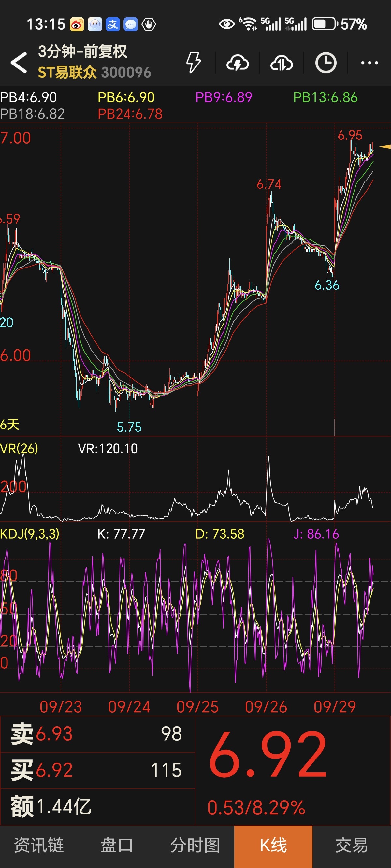Viewport: 391px width, 868px height.
Task: Tap the PB18:6.82 gray label
Action: click(32, 114)
